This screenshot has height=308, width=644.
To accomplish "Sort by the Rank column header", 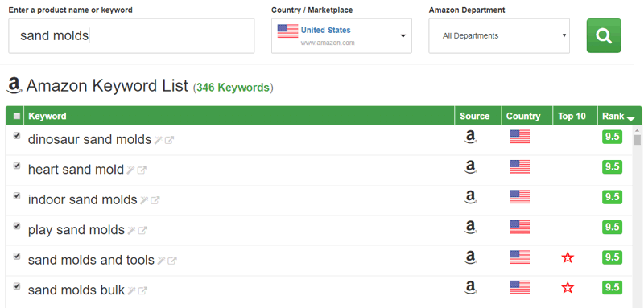I will coord(618,116).
